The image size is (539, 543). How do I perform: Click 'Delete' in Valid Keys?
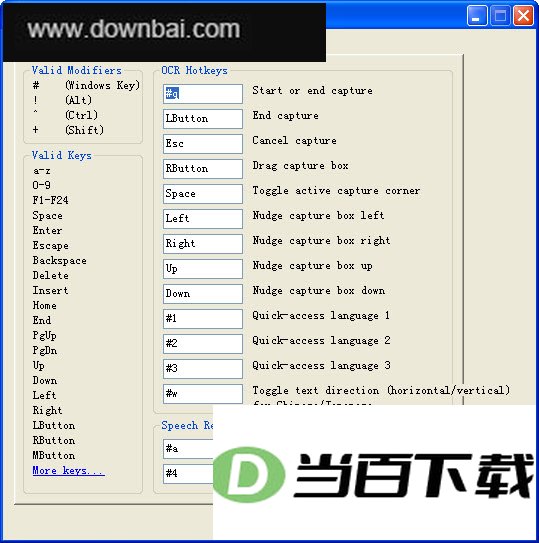(x=51, y=275)
